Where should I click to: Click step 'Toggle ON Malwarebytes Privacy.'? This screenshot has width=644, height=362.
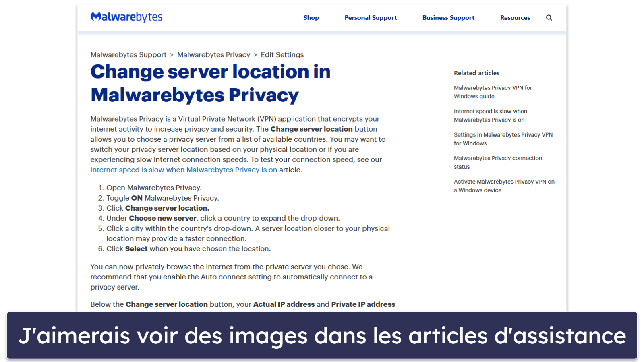[x=163, y=198]
